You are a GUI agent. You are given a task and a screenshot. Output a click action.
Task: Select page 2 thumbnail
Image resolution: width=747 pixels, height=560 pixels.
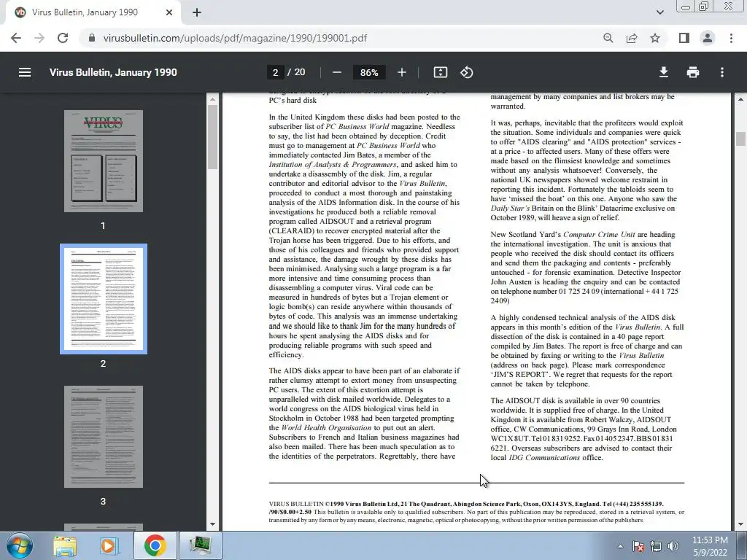[104, 299]
